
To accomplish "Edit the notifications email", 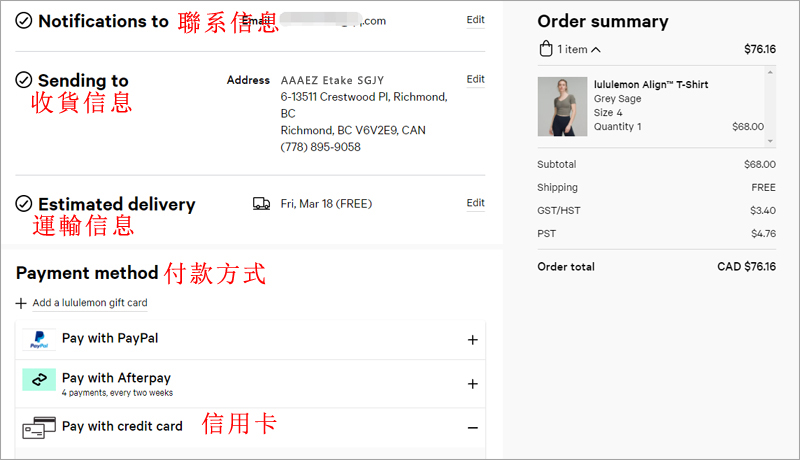I will coord(475,20).
